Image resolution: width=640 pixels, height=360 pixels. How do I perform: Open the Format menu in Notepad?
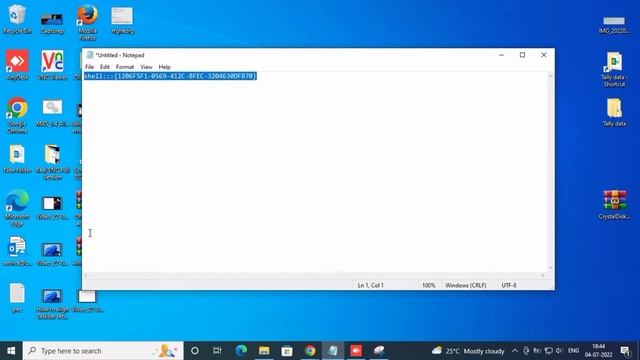(125, 67)
